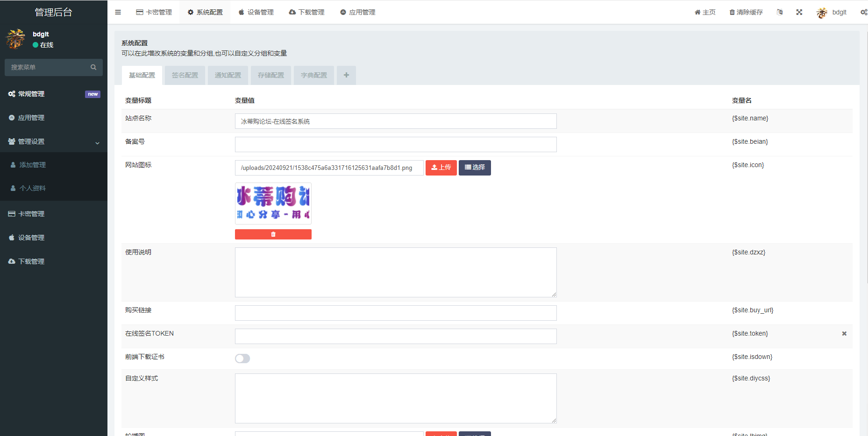
Task: Switch to the 字典配置 tab
Action: point(313,75)
